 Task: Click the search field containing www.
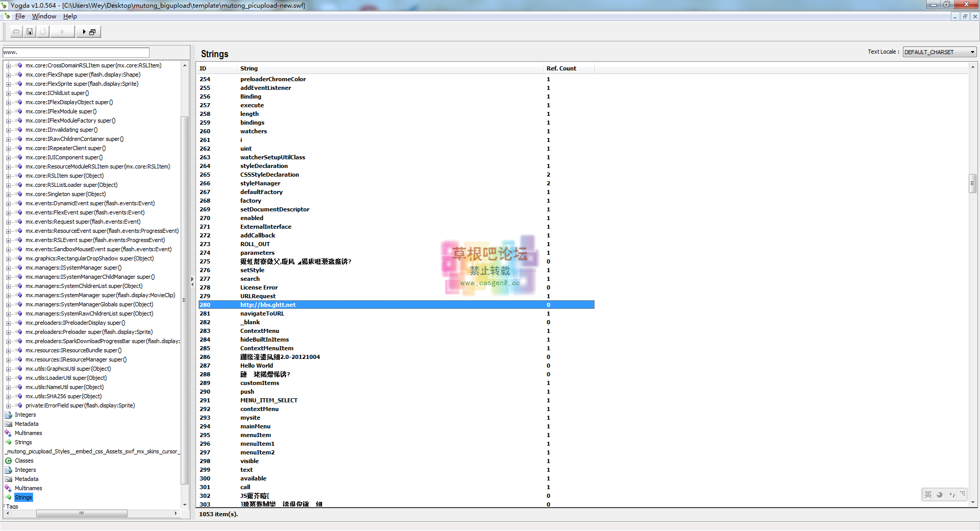point(76,53)
